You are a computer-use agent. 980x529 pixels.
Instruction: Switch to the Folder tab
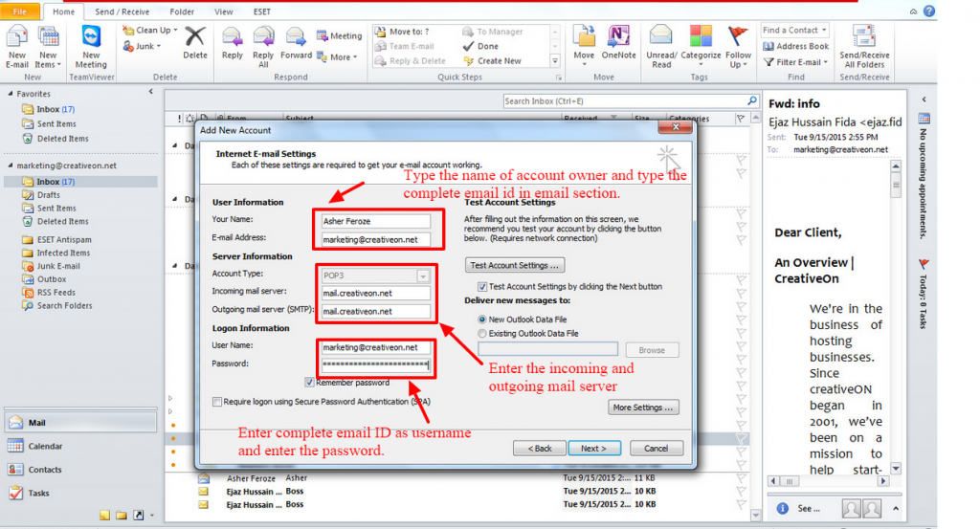[x=181, y=11]
